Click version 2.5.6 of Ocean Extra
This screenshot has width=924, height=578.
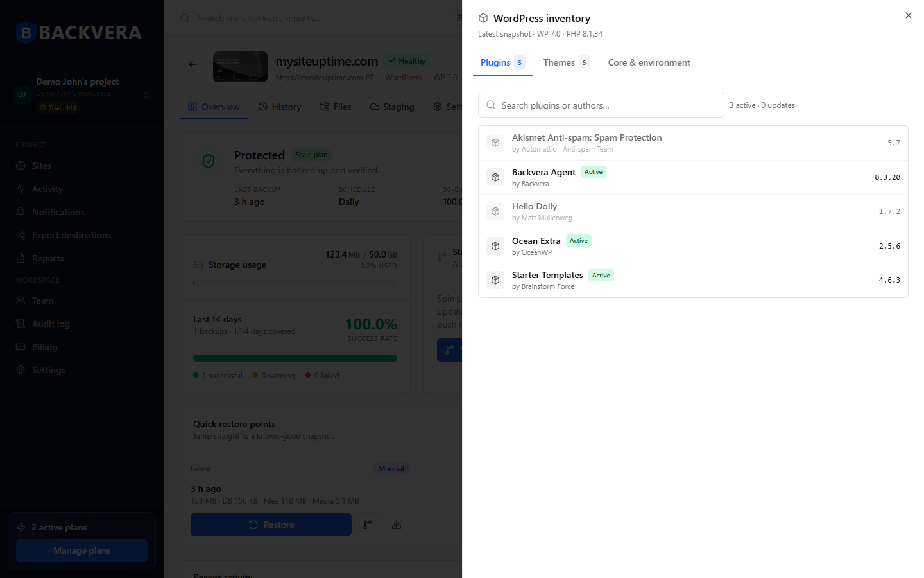click(889, 246)
